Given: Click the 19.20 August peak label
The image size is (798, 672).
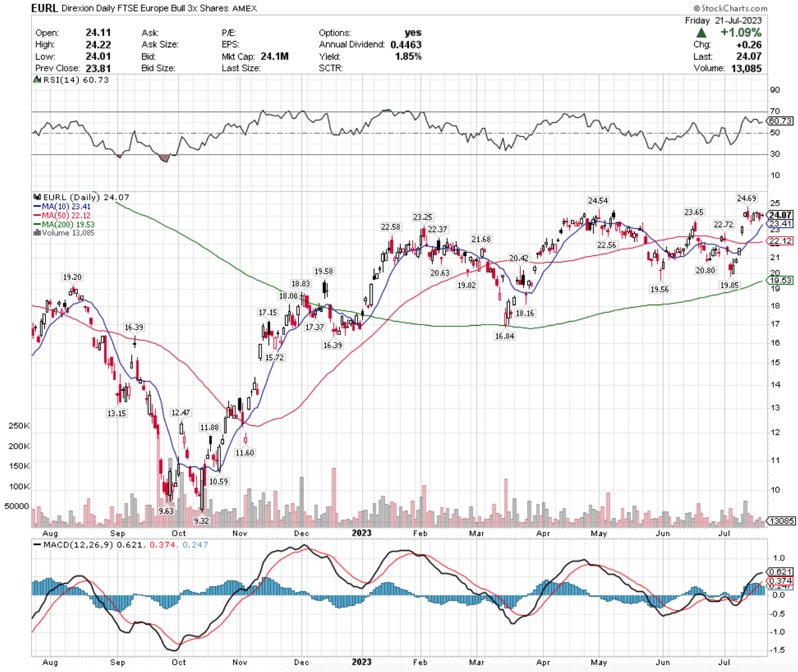Looking at the screenshot, I should click(x=72, y=277).
